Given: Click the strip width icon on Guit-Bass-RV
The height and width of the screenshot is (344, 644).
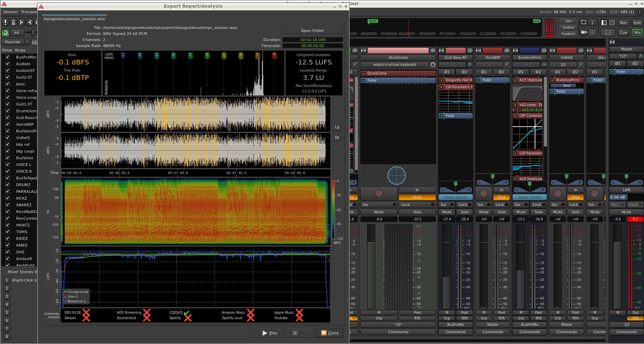Looking at the screenshot, I should click(441, 51).
